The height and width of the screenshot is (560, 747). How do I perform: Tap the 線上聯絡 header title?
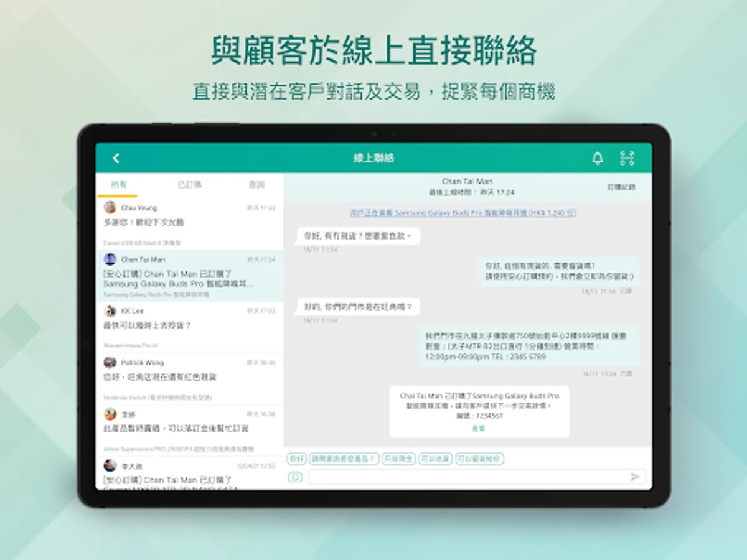374,158
